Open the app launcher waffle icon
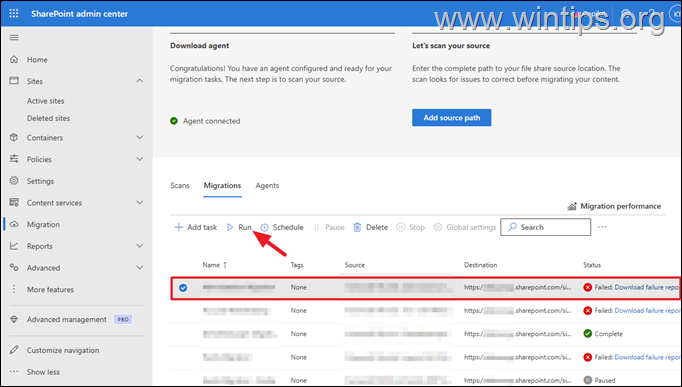The image size is (682, 387). 14,13
